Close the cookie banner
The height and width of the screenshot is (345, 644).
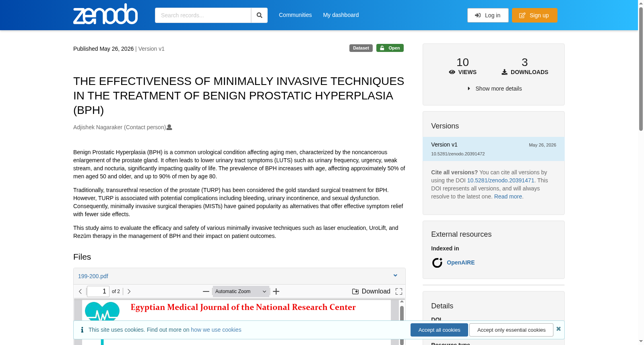(x=559, y=329)
